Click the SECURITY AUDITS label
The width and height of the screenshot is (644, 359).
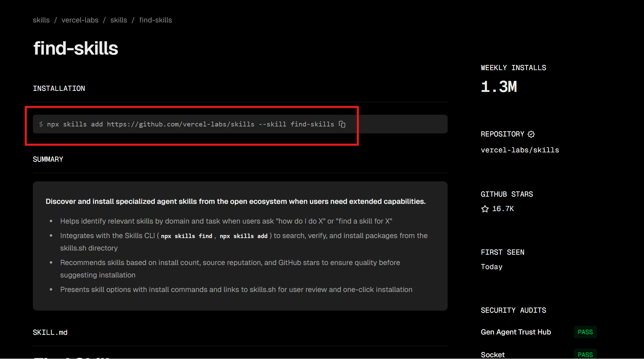tap(513, 310)
